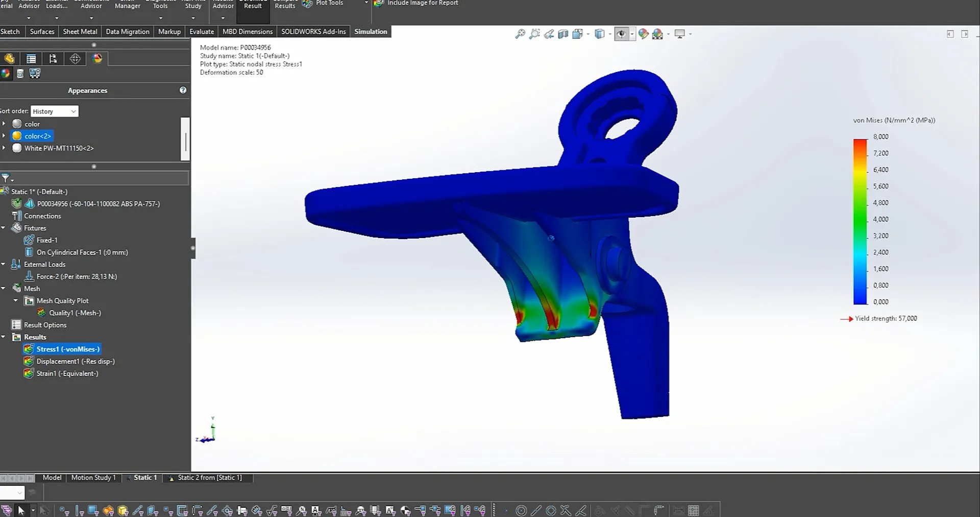Switch to the Surfaces tab
This screenshot has width=980, height=517.
pyautogui.click(x=42, y=32)
